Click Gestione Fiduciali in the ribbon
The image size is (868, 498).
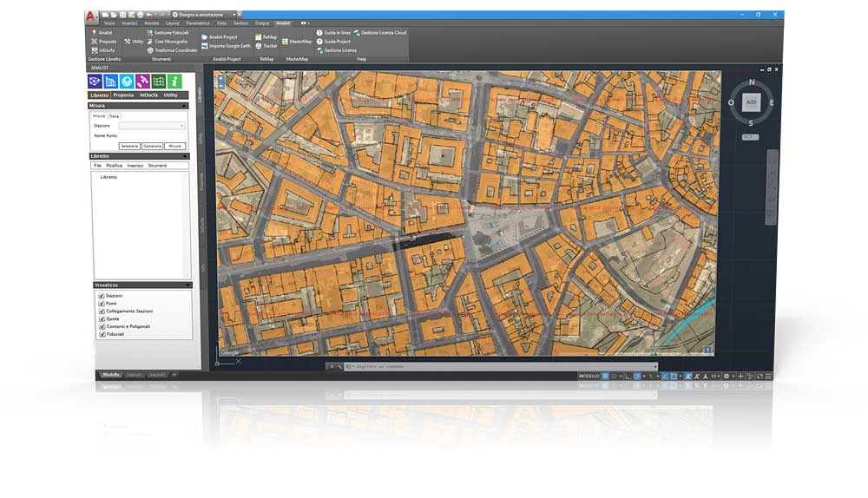tap(168, 33)
